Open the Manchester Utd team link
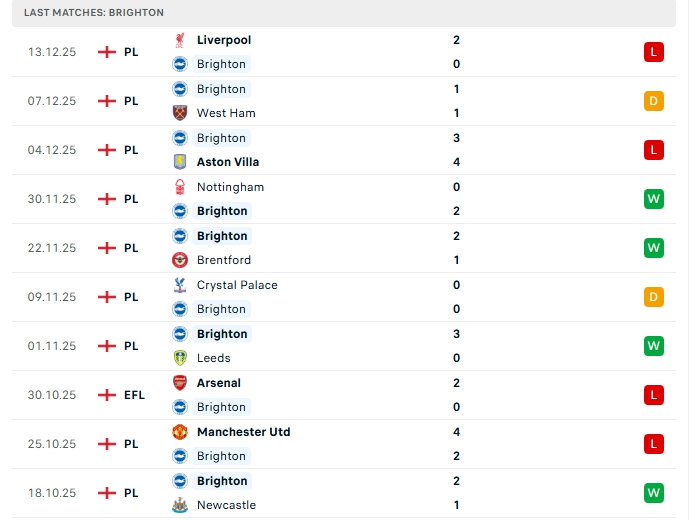 244,432
